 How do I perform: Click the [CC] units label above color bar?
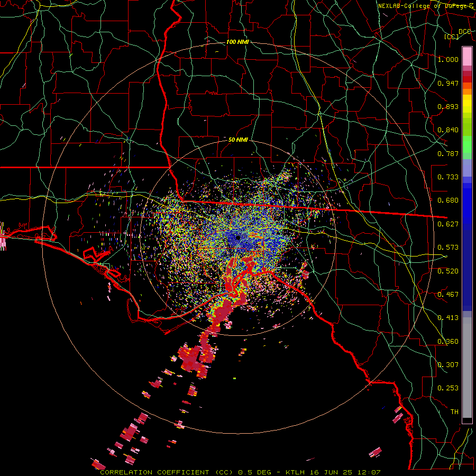(x=452, y=36)
